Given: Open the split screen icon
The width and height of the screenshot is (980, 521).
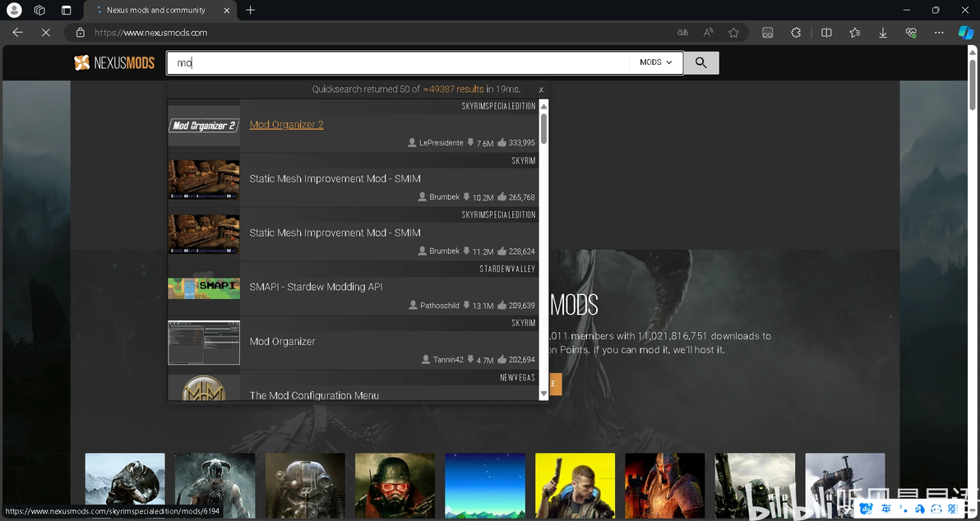Looking at the screenshot, I should (826, 33).
